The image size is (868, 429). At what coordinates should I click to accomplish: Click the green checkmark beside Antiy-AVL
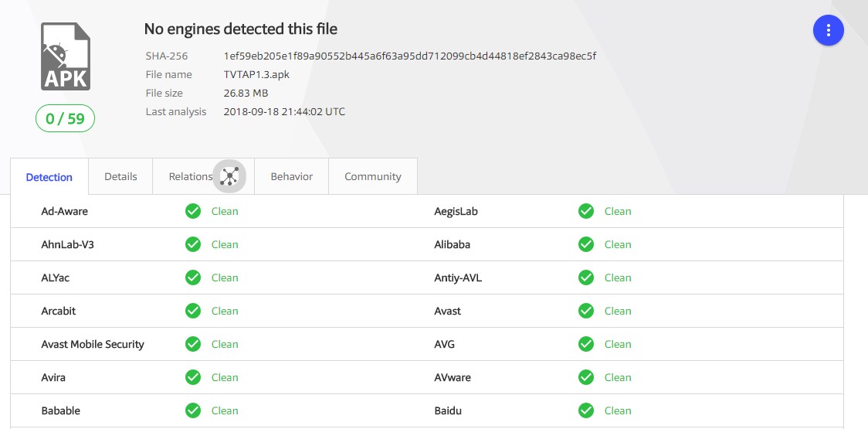pos(586,277)
